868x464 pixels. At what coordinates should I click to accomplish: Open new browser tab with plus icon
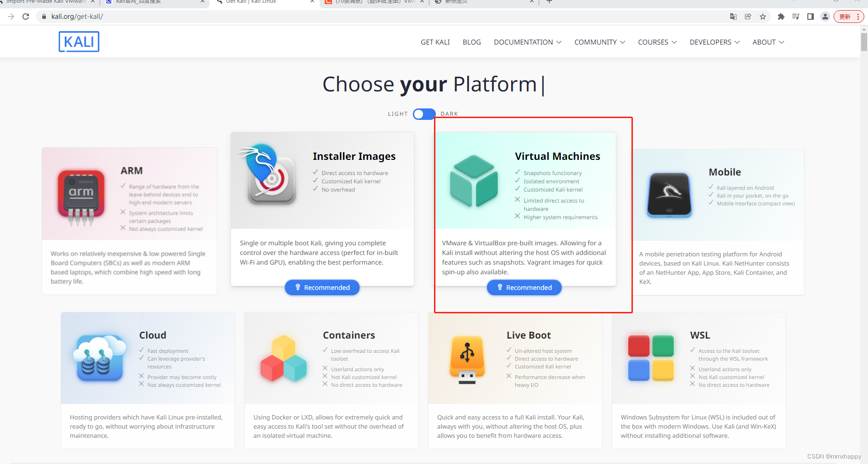click(x=549, y=2)
